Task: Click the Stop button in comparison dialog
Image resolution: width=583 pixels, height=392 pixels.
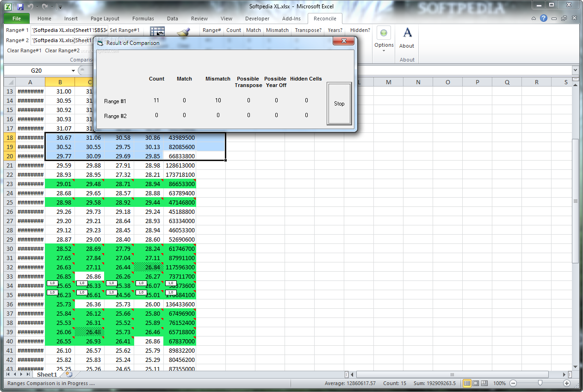Action: pos(339,104)
